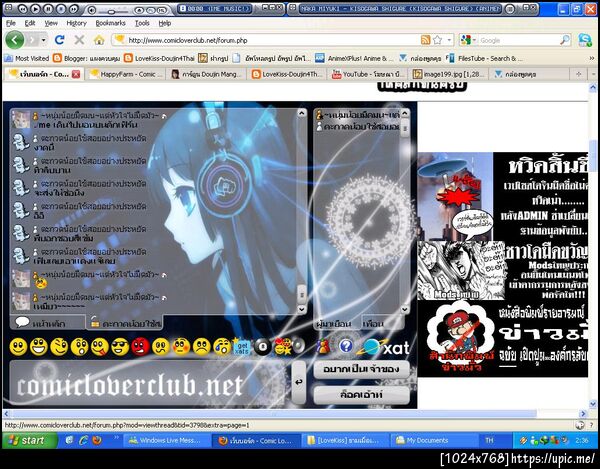The height and width of the screenshot is (469, 600).
Task: Select the red angry smiley
Action: pos(140,347)
